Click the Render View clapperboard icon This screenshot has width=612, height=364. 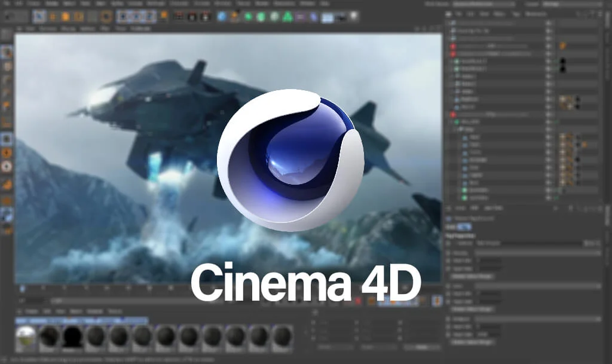coord(178,17)
